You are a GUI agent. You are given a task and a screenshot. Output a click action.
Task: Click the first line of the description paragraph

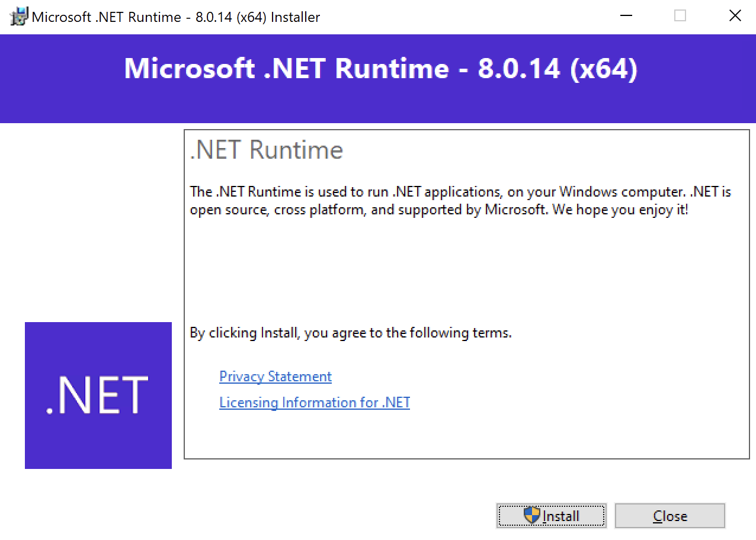click(x=460, y=192)
